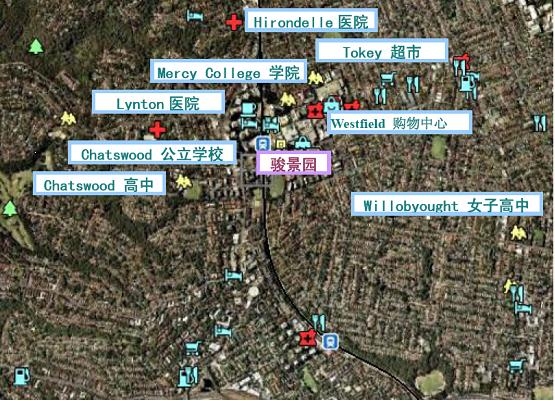Click the school icon beside Chatswood 高中 label

coord(183,182)
